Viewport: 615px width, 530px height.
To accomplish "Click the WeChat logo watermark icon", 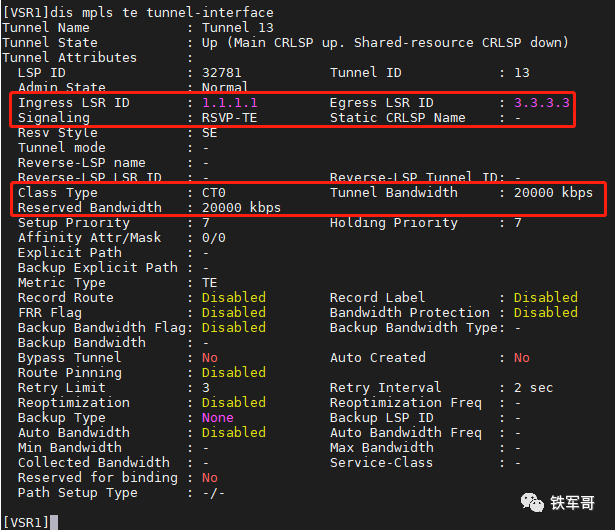I will tap(532, 502).
